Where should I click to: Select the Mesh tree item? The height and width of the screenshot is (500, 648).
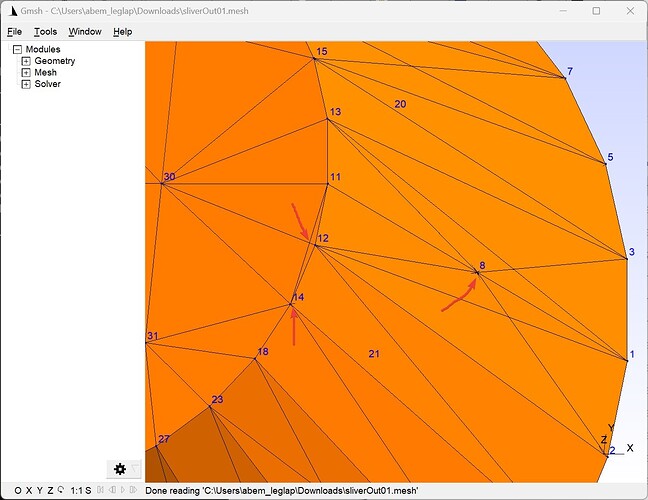click(x=45, y=72)
